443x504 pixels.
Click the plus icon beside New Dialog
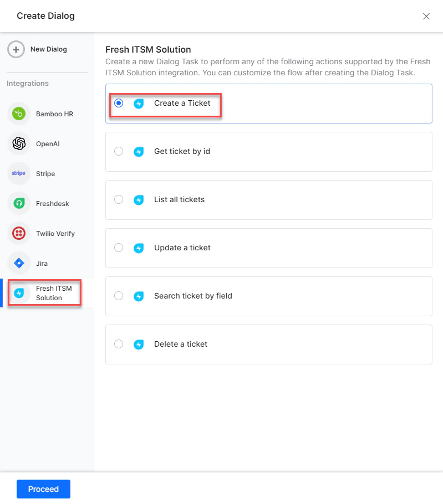click(16, 49)
